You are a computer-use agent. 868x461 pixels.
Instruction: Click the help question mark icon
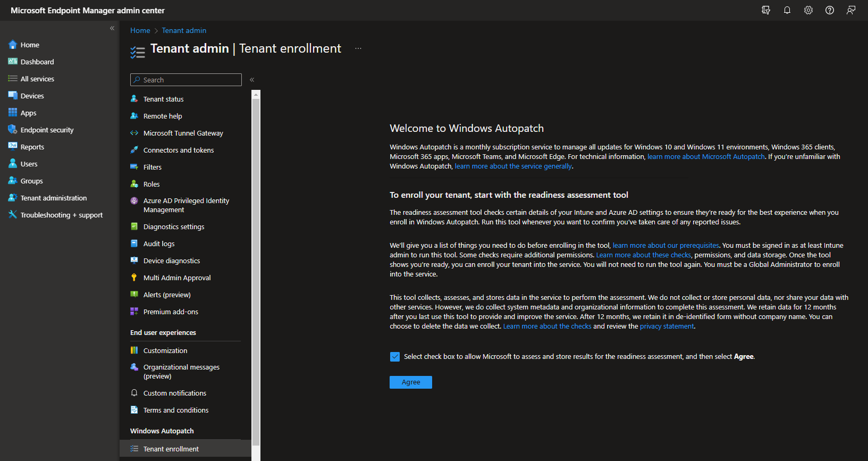[830, 10]
